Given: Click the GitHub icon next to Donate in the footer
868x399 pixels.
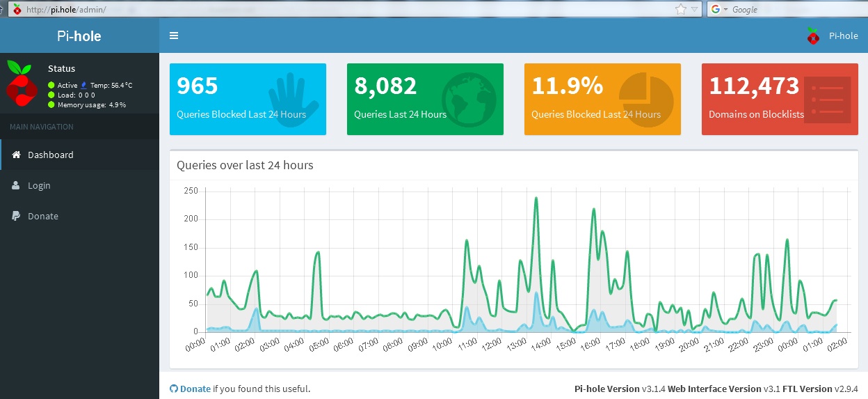Looking at the screenshot, I should point(173,389).
